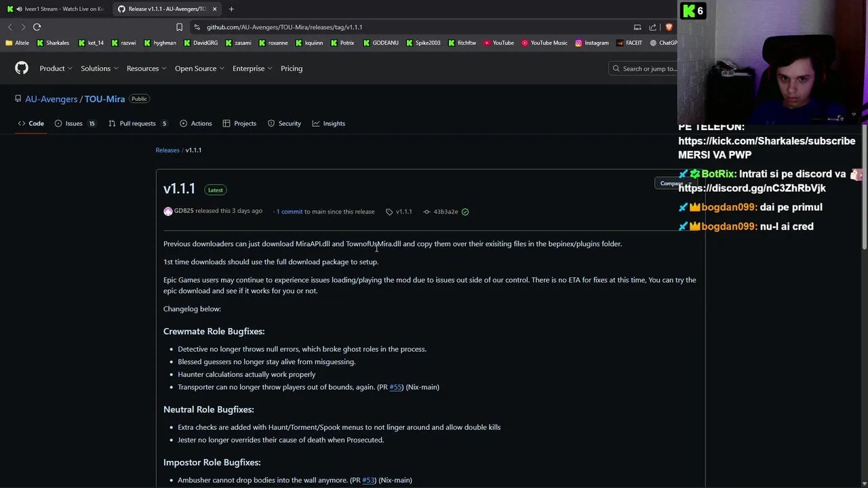Reload the current page

pyautogui.click(x=37, y=27)
